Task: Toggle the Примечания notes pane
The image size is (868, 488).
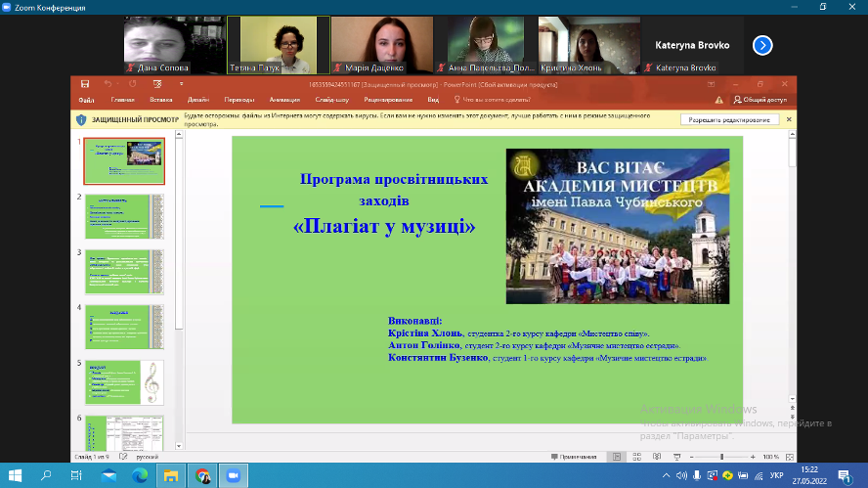Action: pyautogui.click(x=573, y=457)
